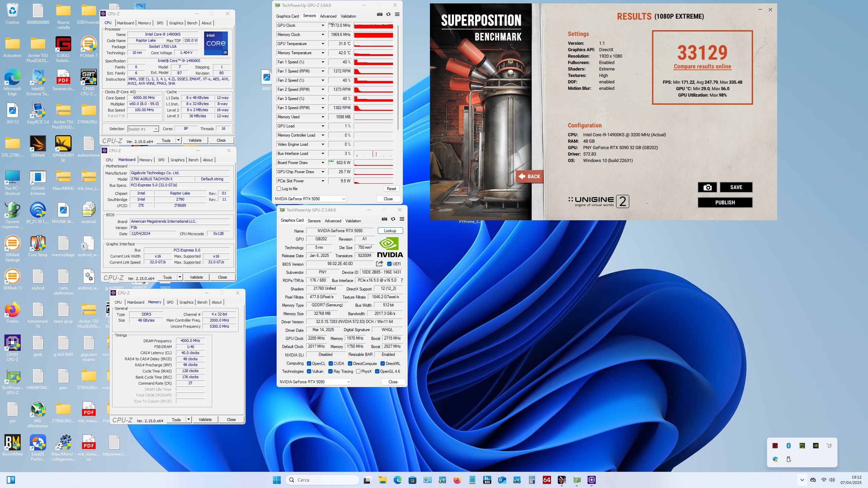
Task: Open hamburger menu in GPU-Z Graphics Card window
Action: click(402, 219)
